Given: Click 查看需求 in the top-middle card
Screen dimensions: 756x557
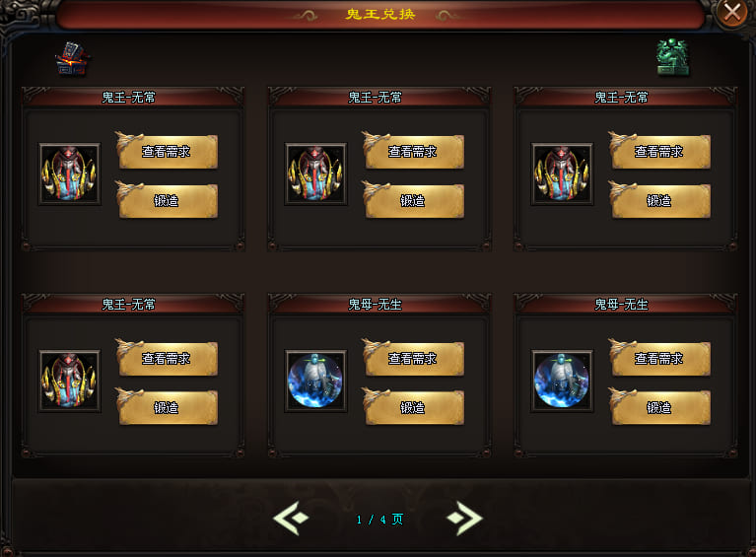Looking at the screenshot, I should (x=414, y=152).
